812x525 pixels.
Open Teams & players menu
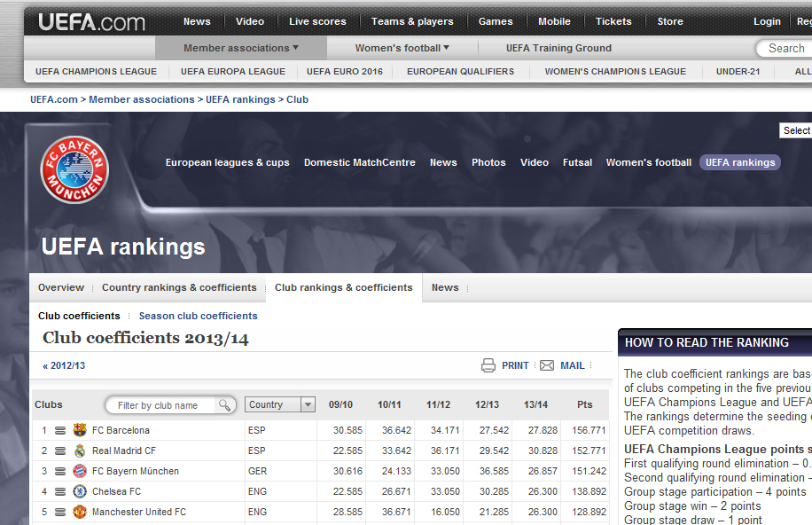pos(412,21)
